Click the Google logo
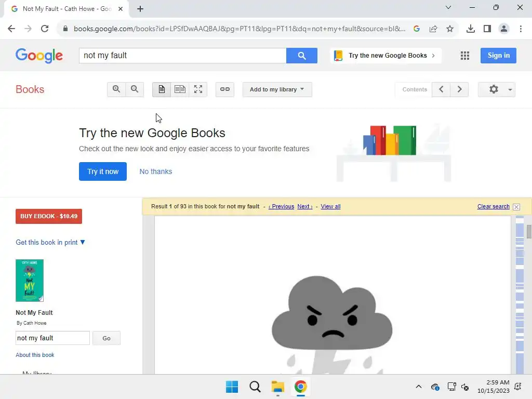The image size is (532, 399). (39, 55)
